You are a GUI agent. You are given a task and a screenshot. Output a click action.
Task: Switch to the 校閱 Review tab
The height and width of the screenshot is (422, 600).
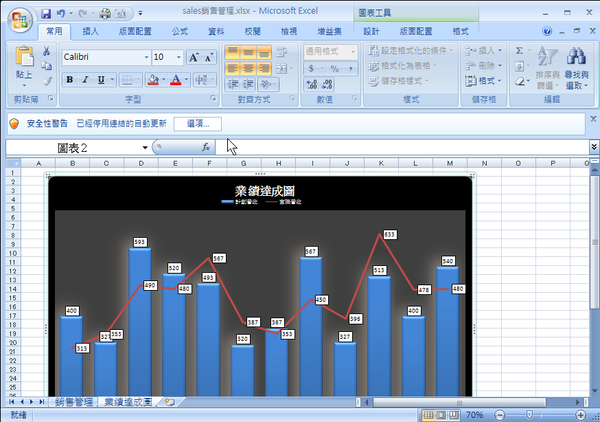[252, 31]
